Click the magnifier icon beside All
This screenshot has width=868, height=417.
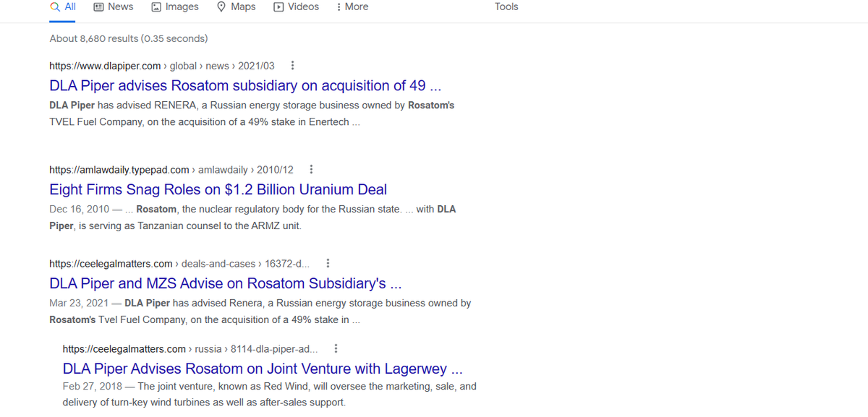tap(55, 7)
